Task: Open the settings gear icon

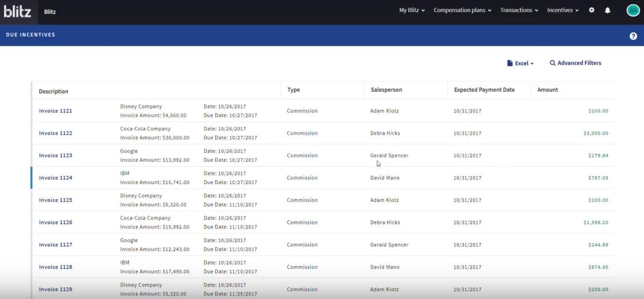Action: point(592,10)
